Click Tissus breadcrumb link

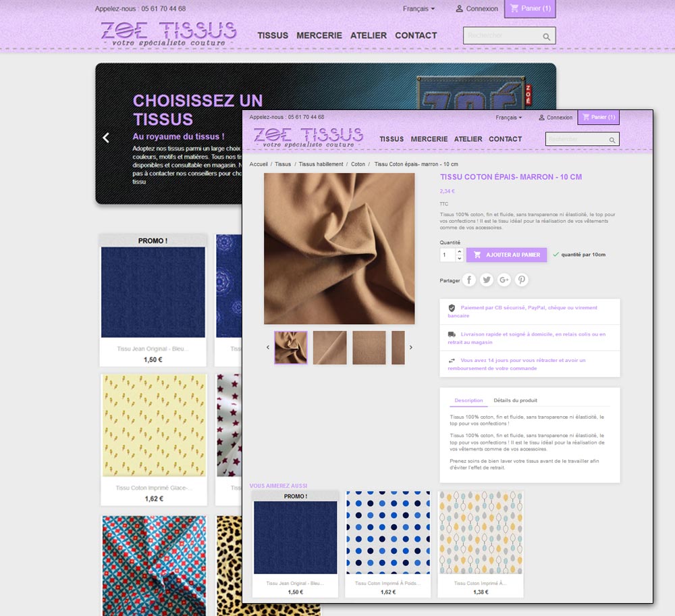[283, 164]
